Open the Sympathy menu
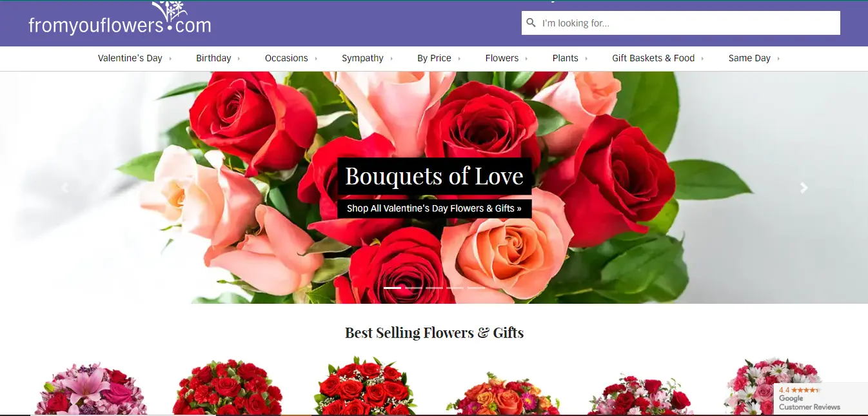The height and width of the screenshot is (416, 868). point(367,58)
